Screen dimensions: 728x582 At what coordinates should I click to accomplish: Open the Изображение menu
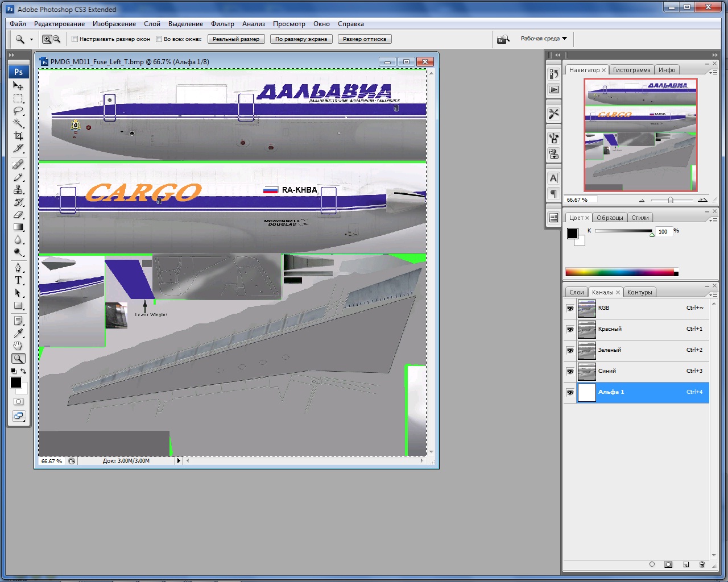click(114, 24)
